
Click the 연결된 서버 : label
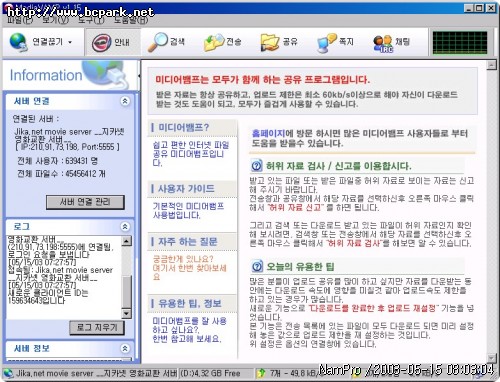36,119
